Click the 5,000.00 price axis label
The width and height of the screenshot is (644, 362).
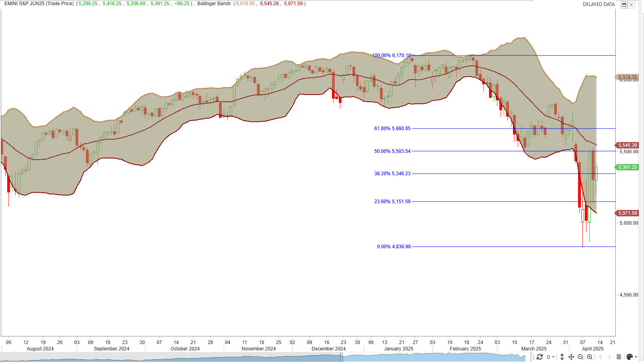point(629,223)
